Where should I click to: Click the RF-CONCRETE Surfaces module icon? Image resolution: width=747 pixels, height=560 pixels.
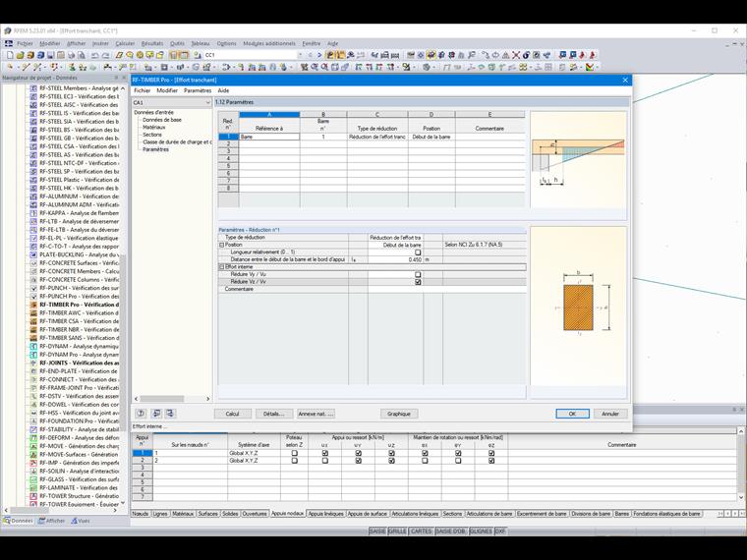(33, 263)
